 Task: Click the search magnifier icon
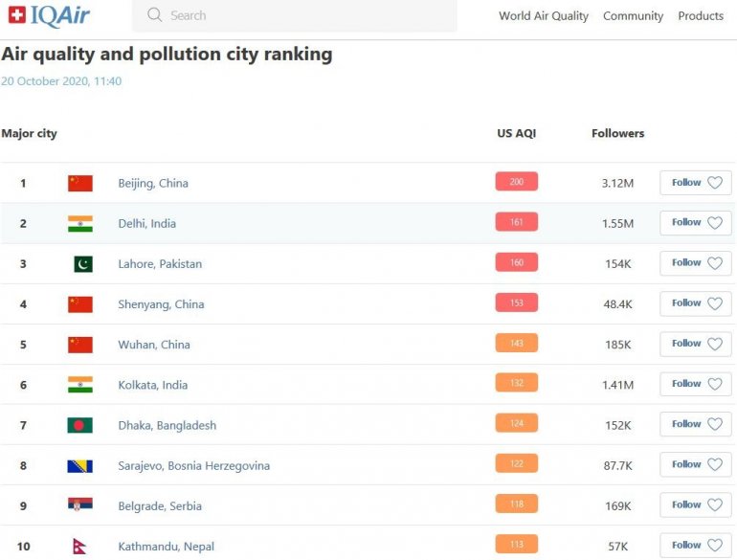(x=155, y=15)
